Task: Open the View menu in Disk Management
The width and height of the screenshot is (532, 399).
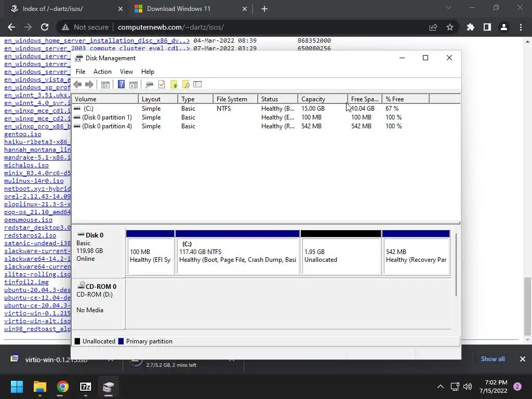Action: tap(126, 72)
